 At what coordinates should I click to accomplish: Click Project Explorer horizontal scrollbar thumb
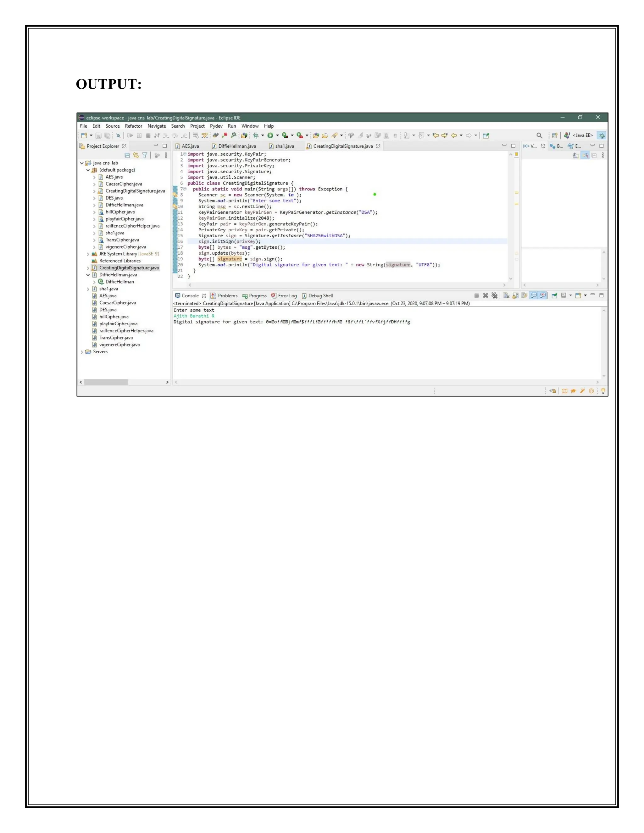(x=106, y=382)
